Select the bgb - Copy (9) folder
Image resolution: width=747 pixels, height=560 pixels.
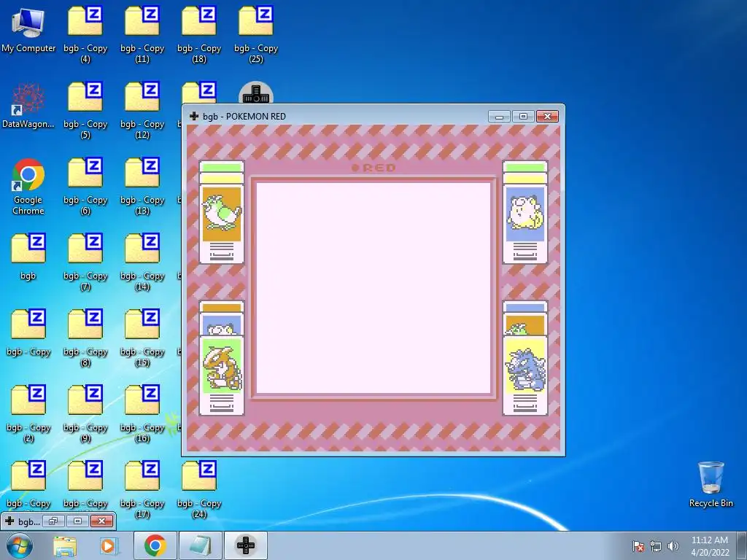point(85,414)
